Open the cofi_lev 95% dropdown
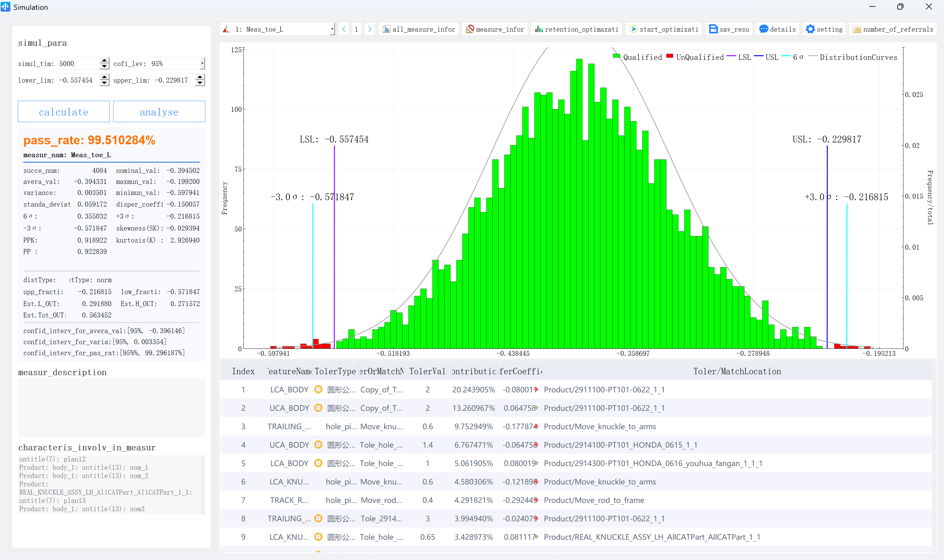 203,63
